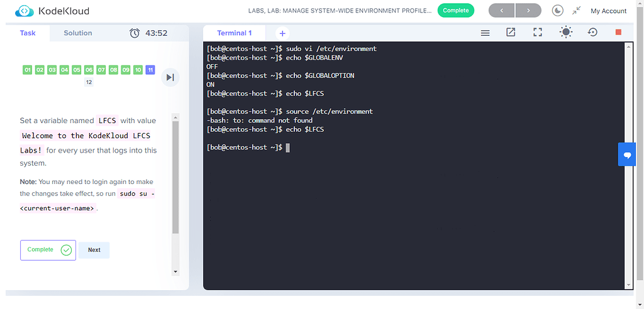Click the lab title text in header
Image resolution: width=644 pixels, height=309 pixels.
coord(340,11)
